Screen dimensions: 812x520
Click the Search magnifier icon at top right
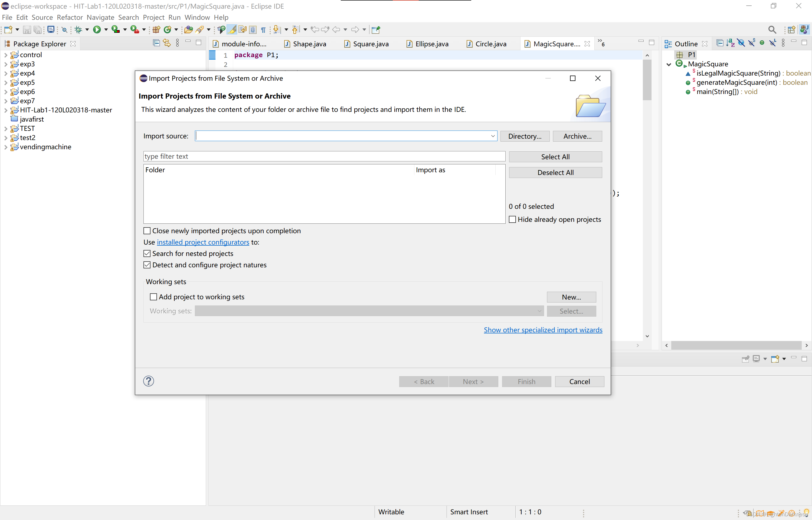(x=772, y=30)
